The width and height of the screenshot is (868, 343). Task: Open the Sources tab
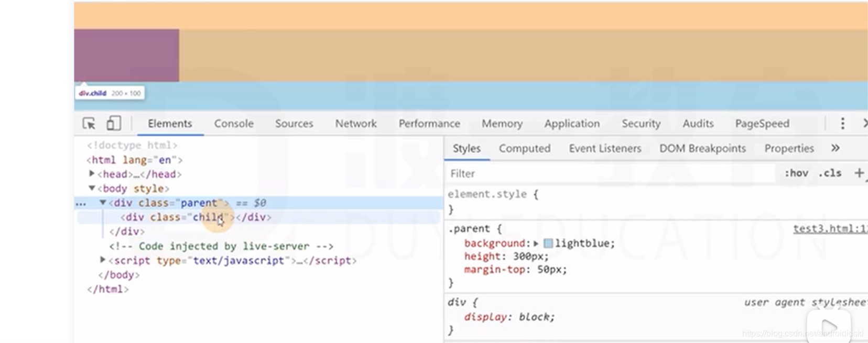coord(294,124)
